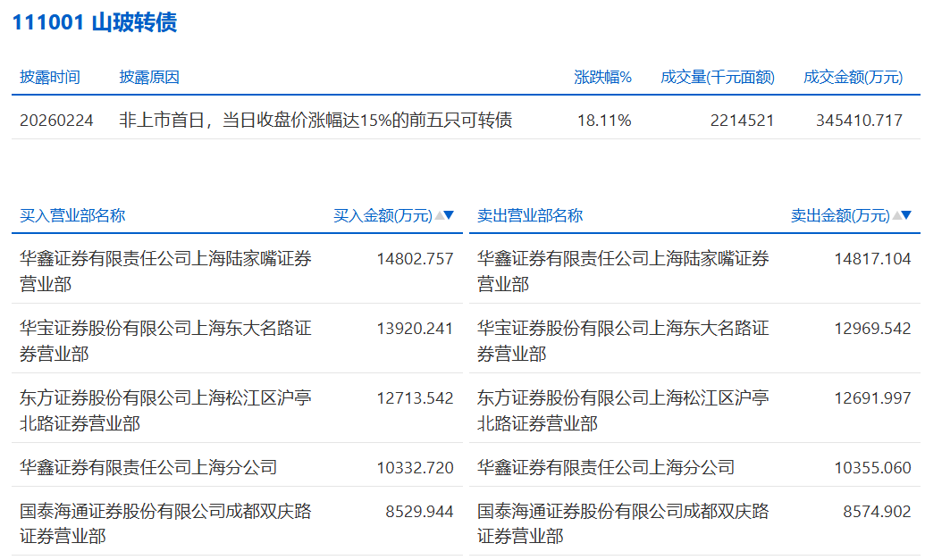Image resolution: width=925 pixels, height=560 pixels.
Task: Select 华鑫证券上海陆家嘴 in the buy list
Action: click(165, 272)
